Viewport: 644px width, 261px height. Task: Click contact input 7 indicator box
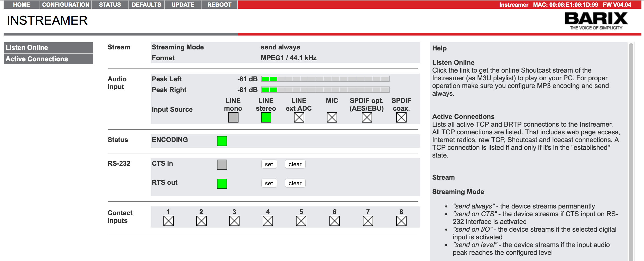coord(368,221)
